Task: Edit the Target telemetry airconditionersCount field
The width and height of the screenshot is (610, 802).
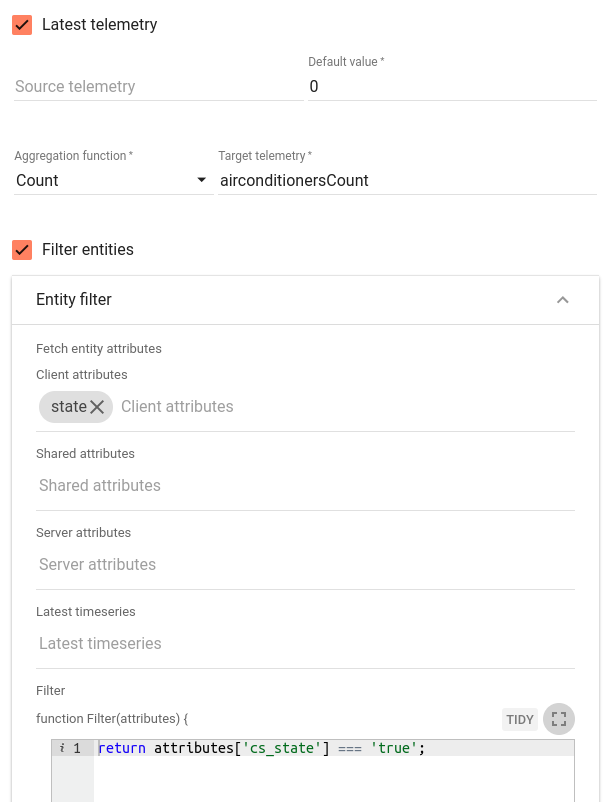Action: click(x=407, y=181)
